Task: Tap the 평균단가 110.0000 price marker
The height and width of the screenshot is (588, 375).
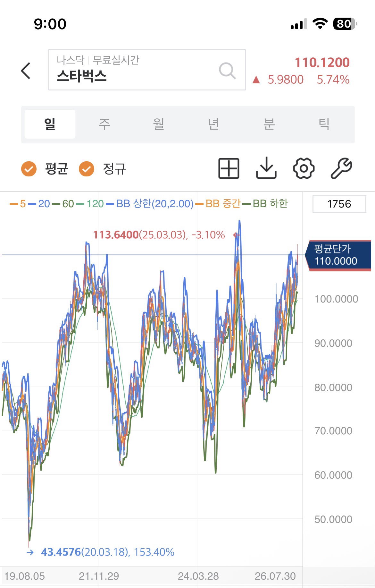Action: pyautogui.click(x=338, y=255)
